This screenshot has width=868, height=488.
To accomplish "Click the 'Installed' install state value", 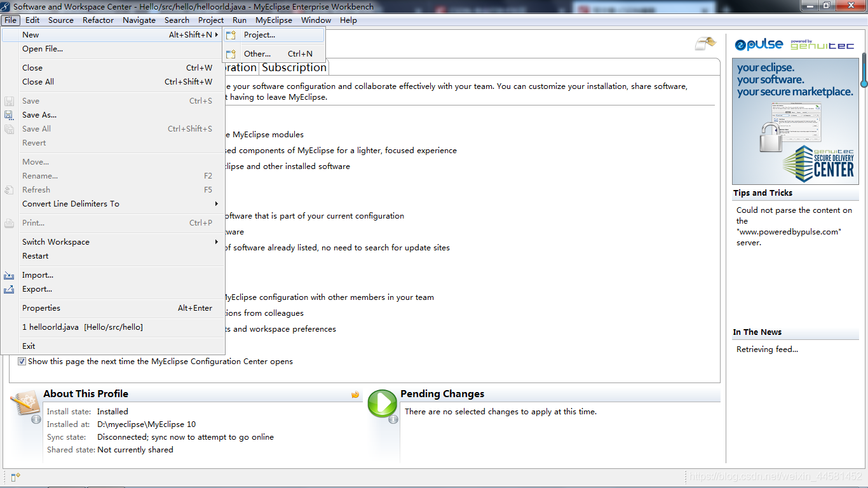I will pos(112,412).
